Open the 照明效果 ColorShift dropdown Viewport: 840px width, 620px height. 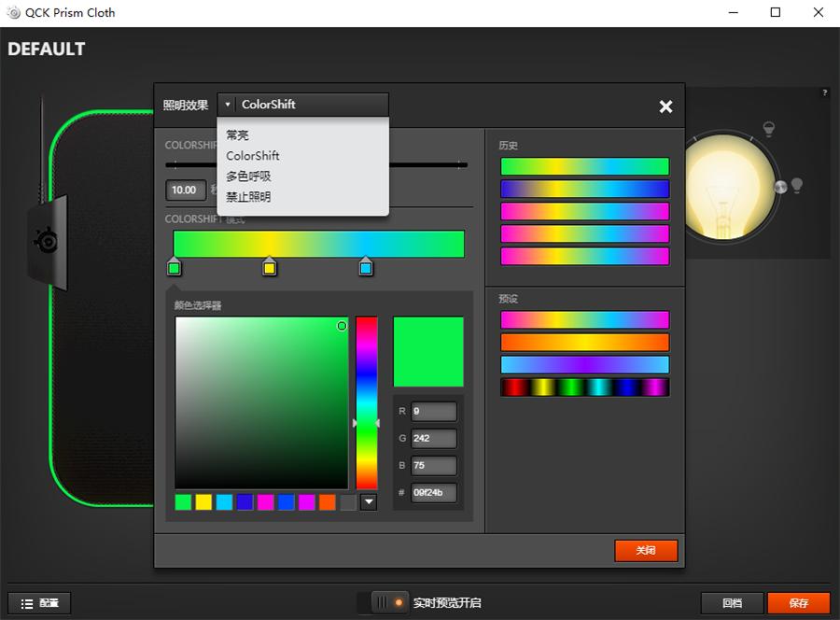pos(303,105)
